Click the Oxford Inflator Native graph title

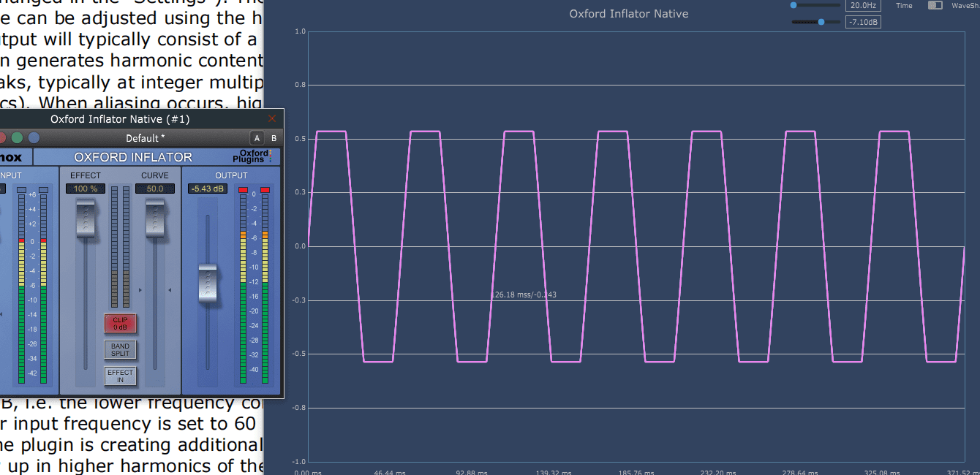(x=628, y=13)
